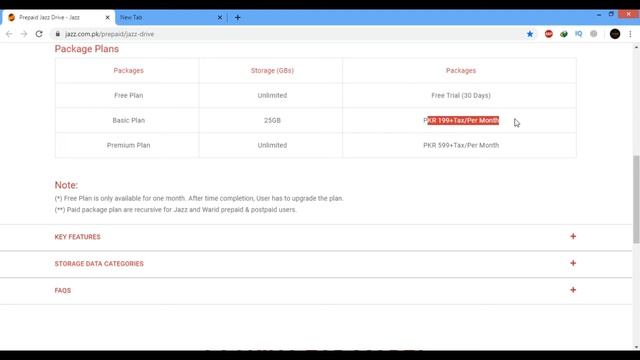Click the "Note:" heading
The height and width of the screenshot is (360, 640).
(x=66, y=185)
